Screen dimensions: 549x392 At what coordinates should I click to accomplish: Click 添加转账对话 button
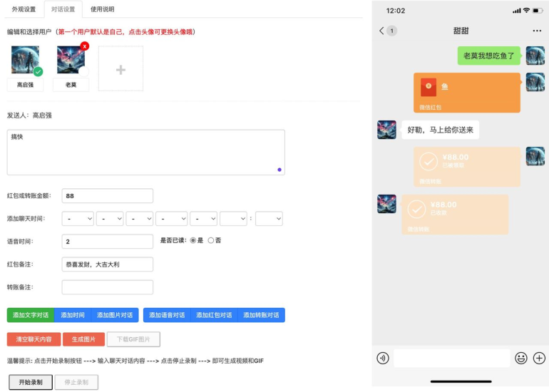point(261,315)
